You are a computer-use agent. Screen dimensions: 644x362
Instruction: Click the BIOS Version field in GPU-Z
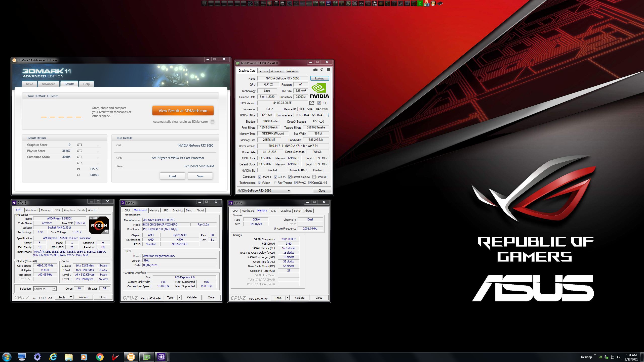[282, 103]
